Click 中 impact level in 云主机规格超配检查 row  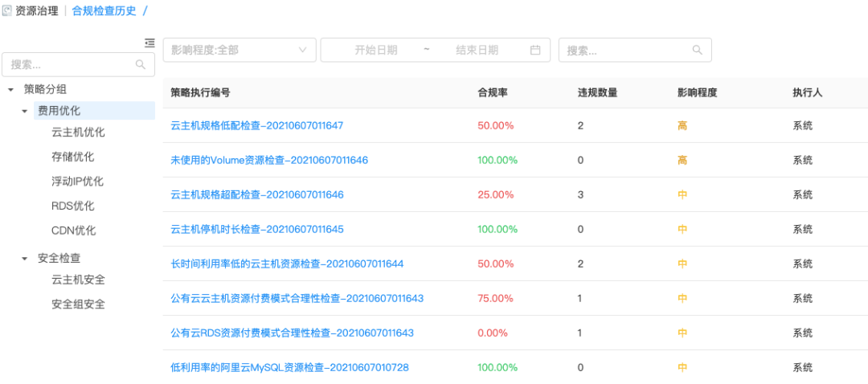682,194
